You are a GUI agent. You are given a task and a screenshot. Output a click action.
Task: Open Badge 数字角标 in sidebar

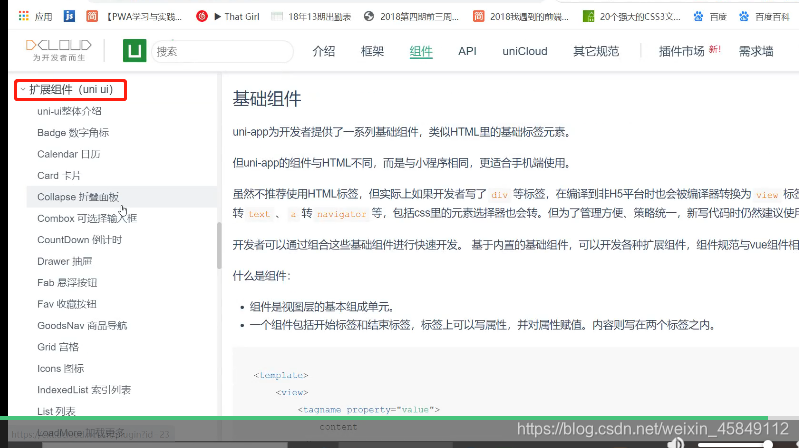point(73,133)
